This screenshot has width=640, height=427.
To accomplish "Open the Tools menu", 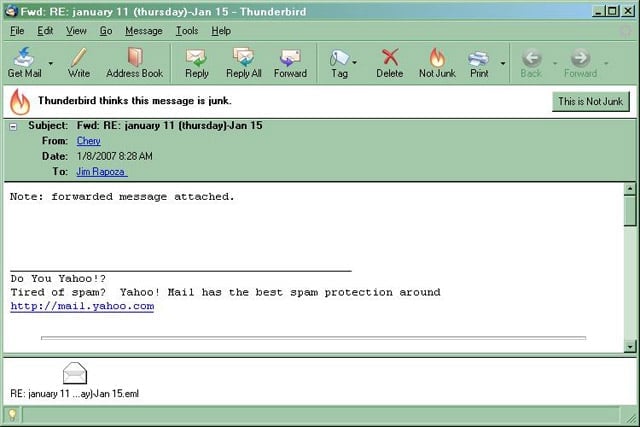I will coord(187,31).
